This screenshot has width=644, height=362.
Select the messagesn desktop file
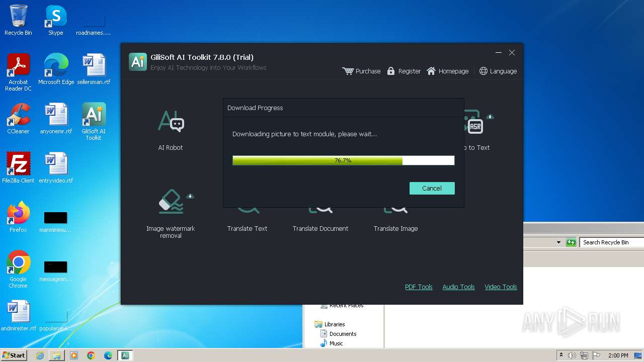[x=56, y=271]
